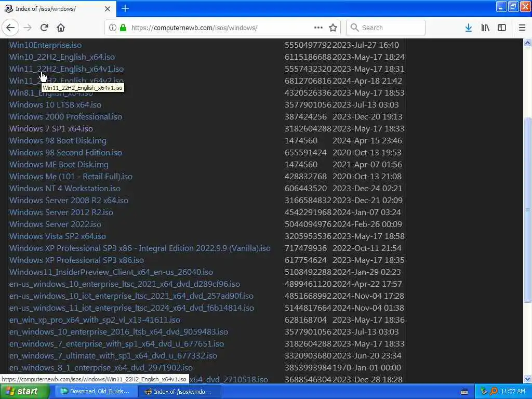Download Win10Enterprise.iso

[x=46, y=45]
